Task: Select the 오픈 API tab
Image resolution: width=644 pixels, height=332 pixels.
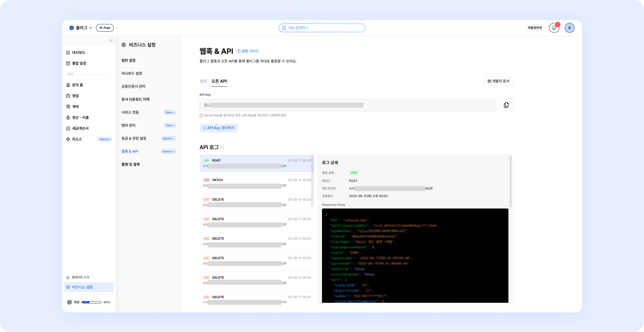Action: (x=219, y=81)
